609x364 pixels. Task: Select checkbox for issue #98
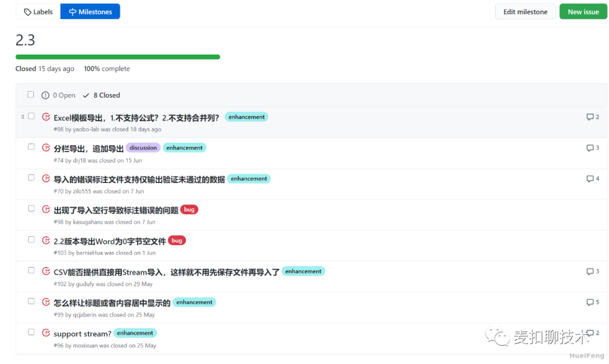[32, 208]
